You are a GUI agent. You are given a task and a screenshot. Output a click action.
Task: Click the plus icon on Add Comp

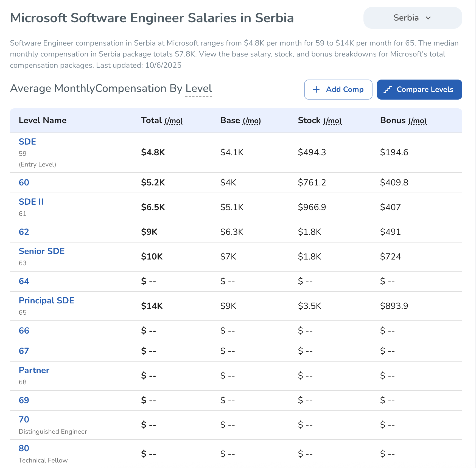pos(316,89)
